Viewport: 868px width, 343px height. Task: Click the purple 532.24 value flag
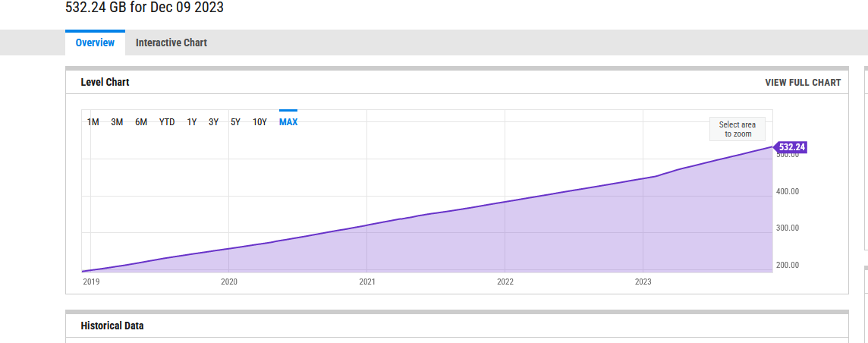click(791, 146)
